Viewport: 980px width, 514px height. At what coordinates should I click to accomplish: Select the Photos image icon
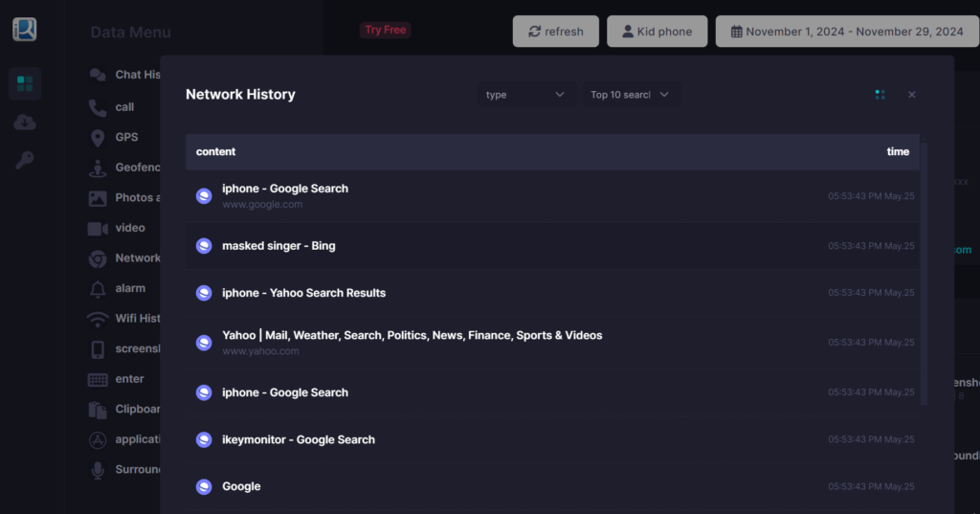point(98,198)
